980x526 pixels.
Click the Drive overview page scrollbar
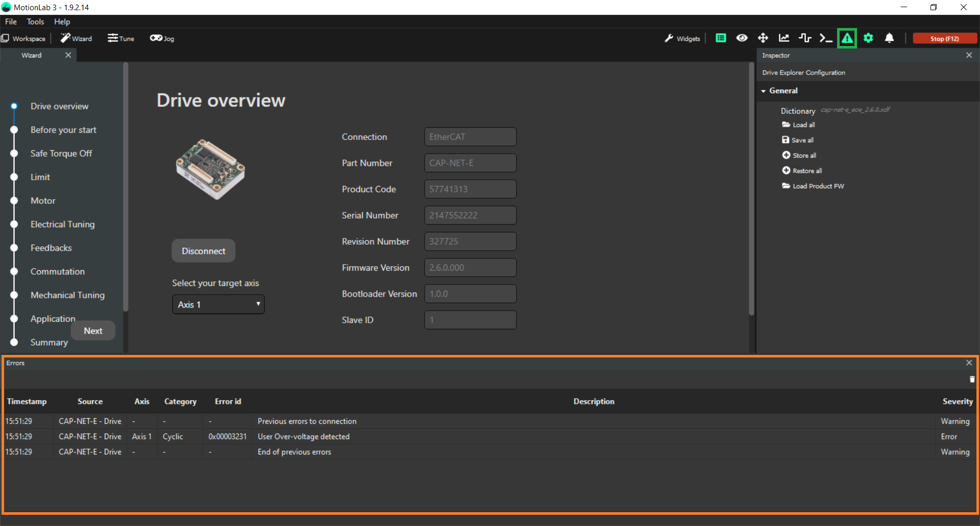click(x=751, y=189)
